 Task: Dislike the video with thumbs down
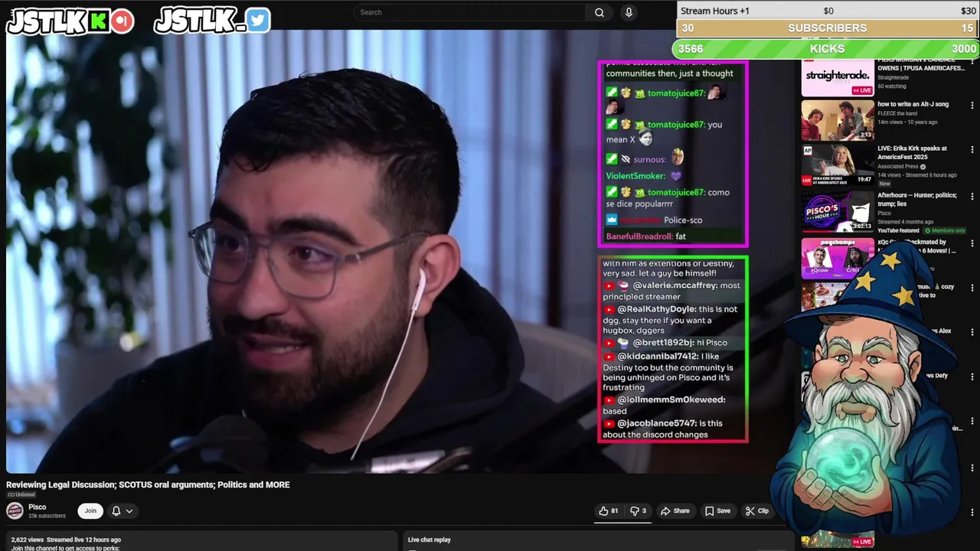(x=639, y=511)
